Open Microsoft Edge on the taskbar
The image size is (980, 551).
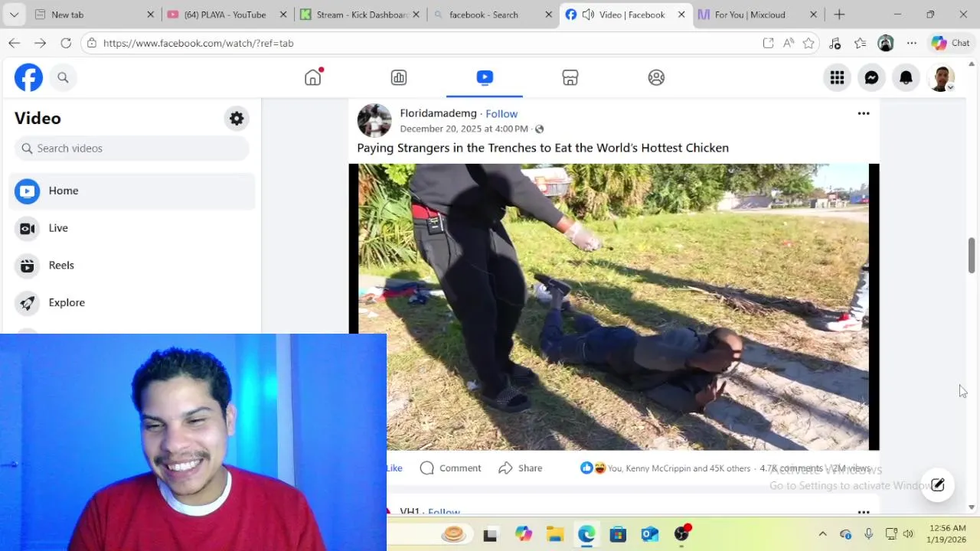pyautogui.click(x=586, y=534)
